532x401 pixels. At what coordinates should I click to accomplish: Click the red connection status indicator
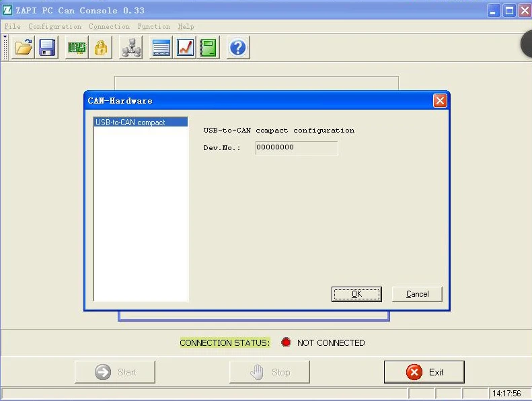point(286,342)
